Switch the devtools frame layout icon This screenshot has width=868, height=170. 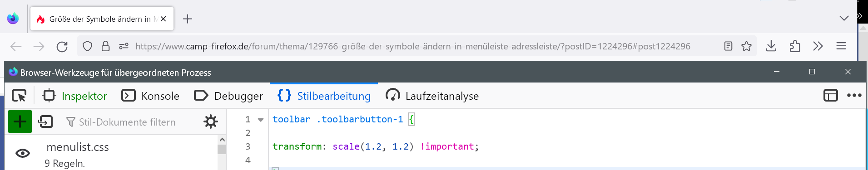[830, 96]
